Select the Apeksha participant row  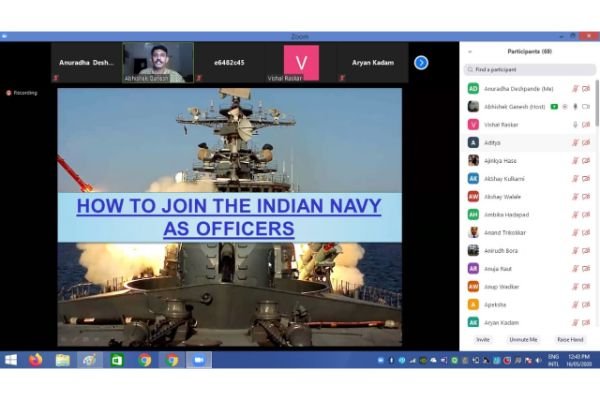[x=528, y=305]
